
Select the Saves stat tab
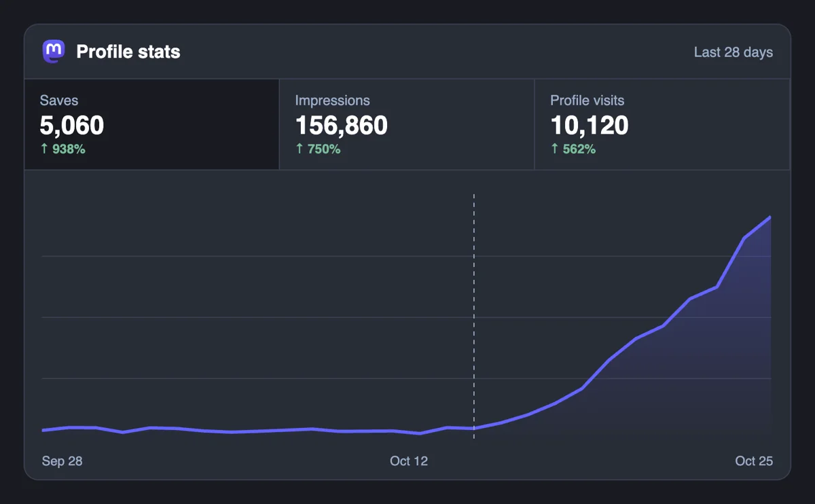coord(151,124)
